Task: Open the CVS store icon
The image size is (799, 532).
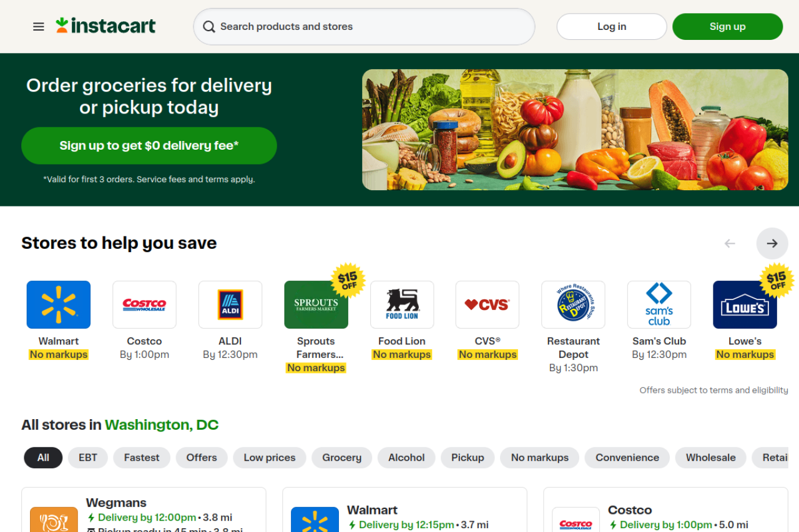Action: (x=488, y=304)
